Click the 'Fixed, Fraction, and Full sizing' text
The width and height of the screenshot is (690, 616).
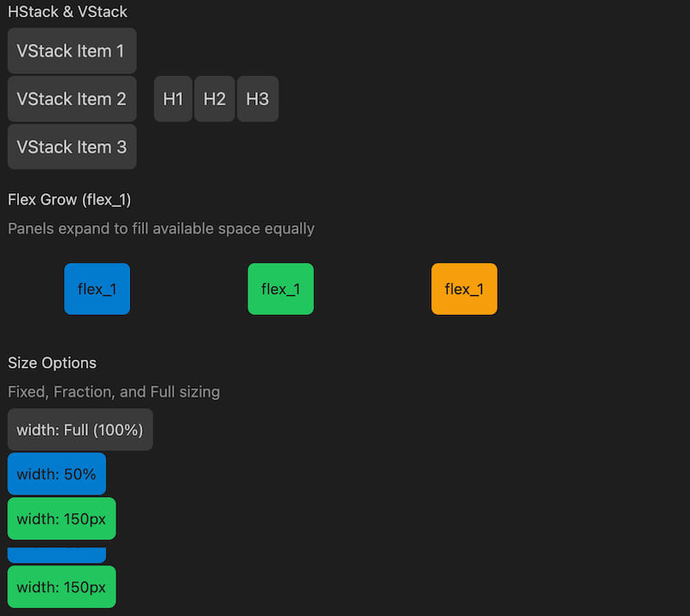point(114,392)
